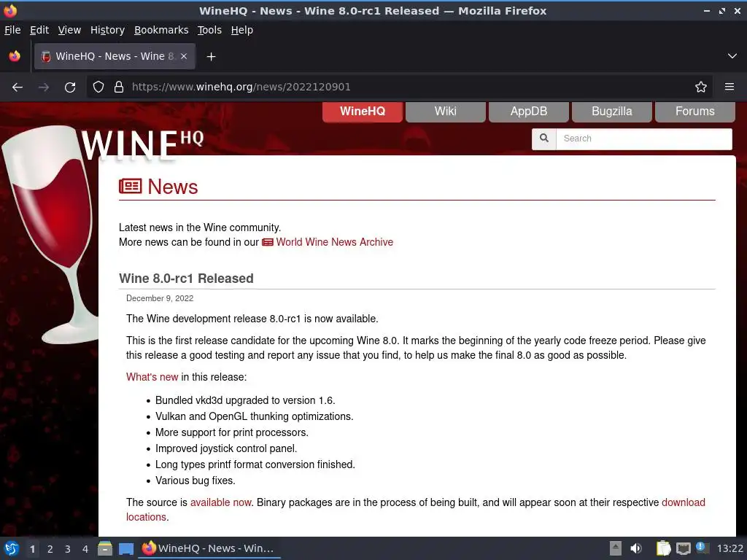Click the show desktop taskbar icon
The image size is (747, 560).
[125, 548]
